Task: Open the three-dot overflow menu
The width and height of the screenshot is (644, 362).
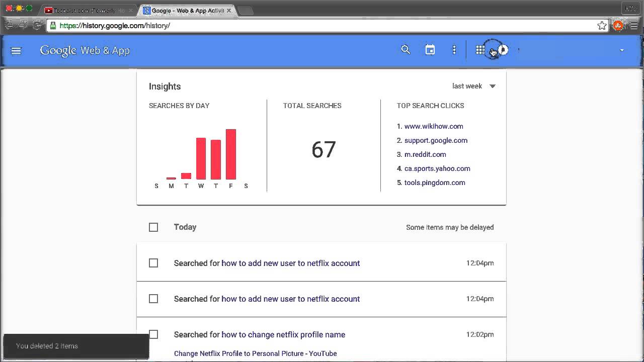Action: pos(454,50)
